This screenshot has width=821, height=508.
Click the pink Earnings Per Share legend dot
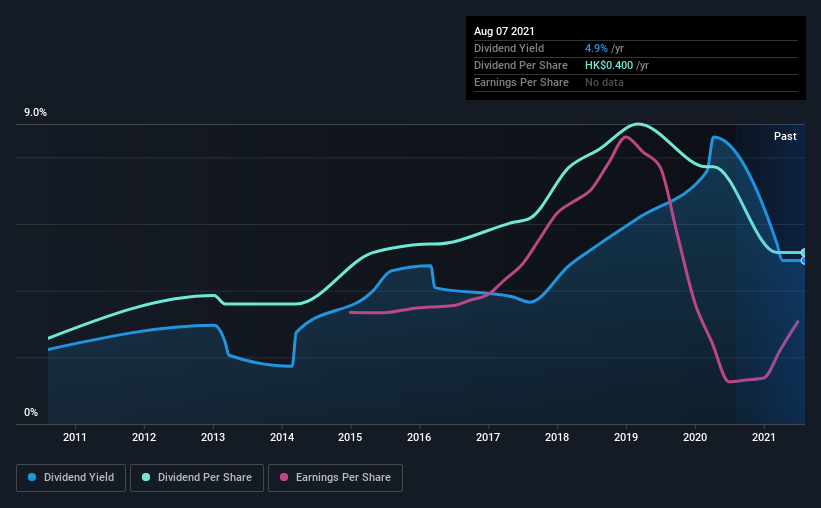(x=284, y=477)
